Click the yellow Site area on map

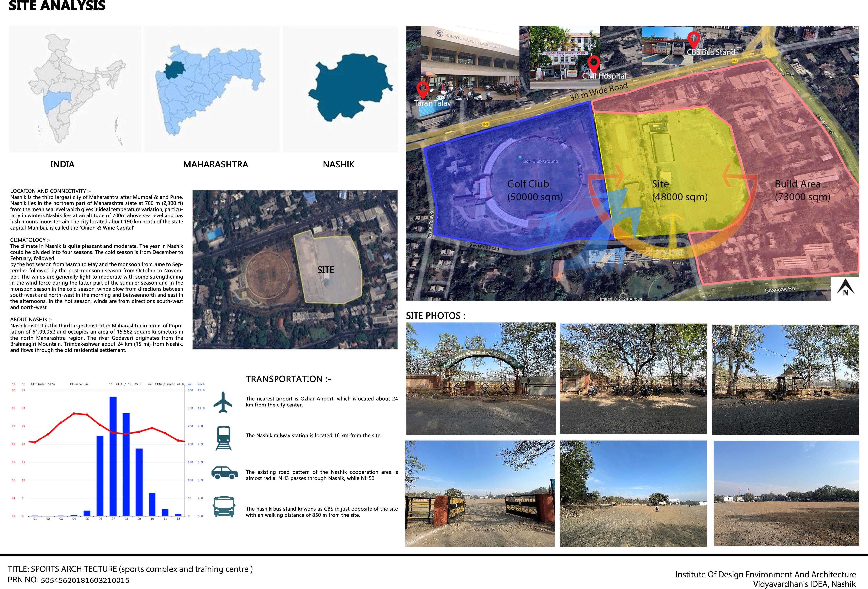coord(672,157)
